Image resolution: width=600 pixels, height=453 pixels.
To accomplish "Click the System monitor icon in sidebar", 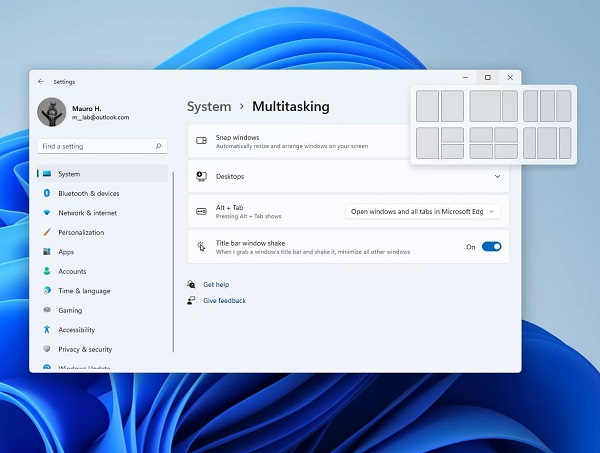I will [47, 174].
